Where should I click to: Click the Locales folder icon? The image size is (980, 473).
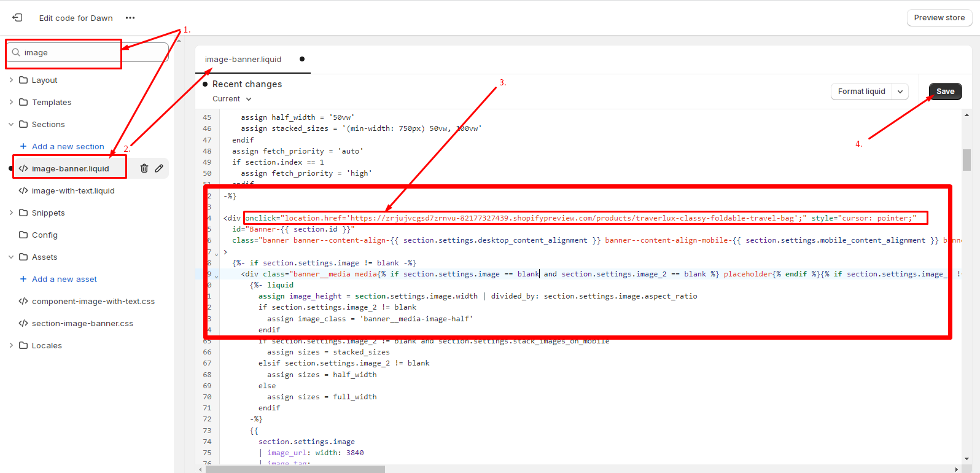coord(23,346)
